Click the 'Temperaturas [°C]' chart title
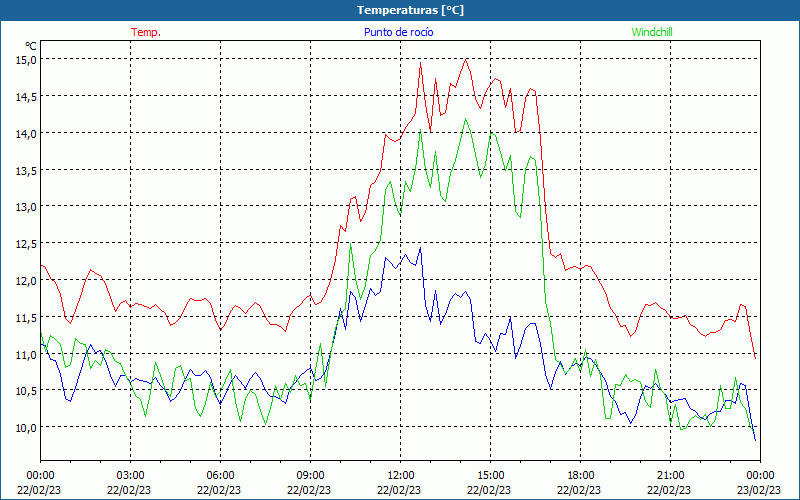Screen dimensions: 800x500 410,10
